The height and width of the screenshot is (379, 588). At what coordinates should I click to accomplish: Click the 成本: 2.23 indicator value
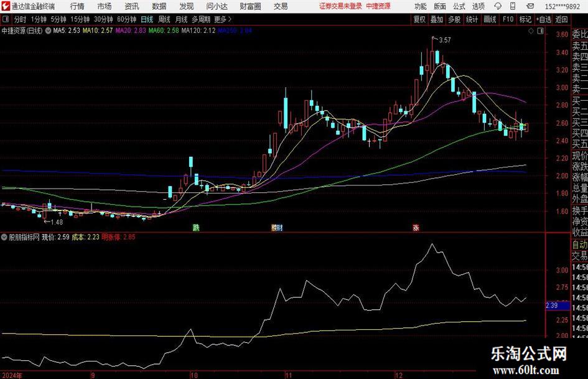tap(85, 236)
